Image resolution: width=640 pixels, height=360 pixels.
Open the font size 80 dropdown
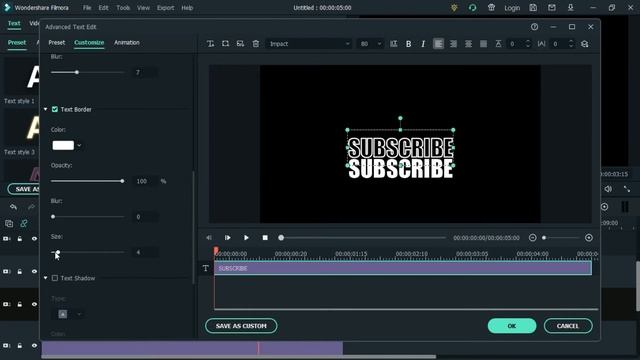[x=370, y=44]
